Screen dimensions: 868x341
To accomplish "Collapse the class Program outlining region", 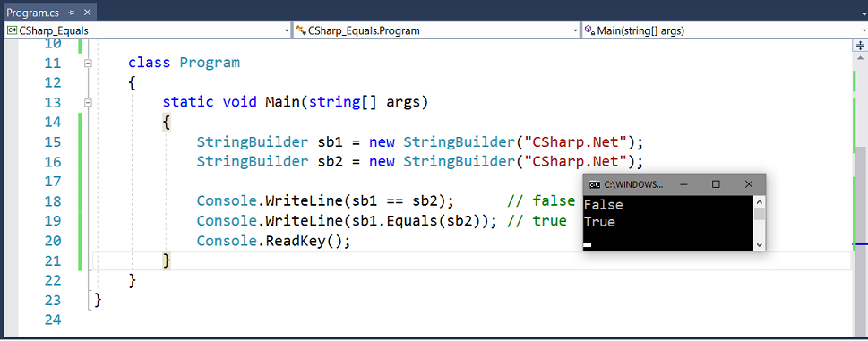I will [x=88, y=64].
